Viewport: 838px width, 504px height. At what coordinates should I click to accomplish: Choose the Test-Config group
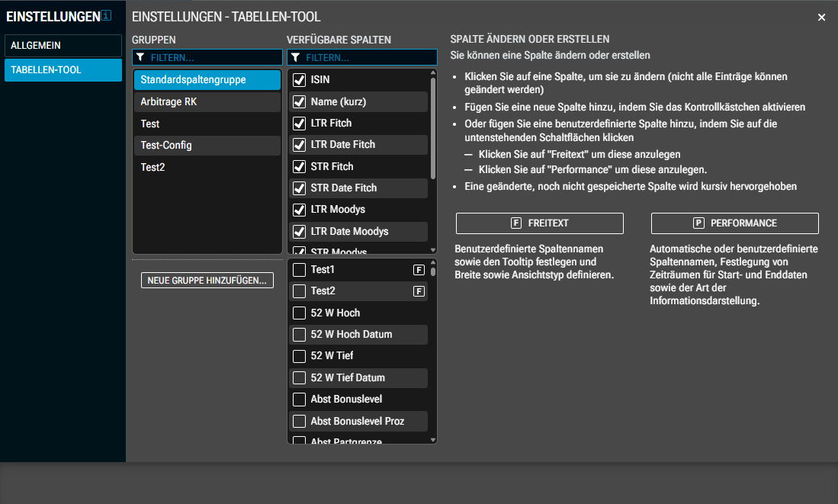point(207,146)
